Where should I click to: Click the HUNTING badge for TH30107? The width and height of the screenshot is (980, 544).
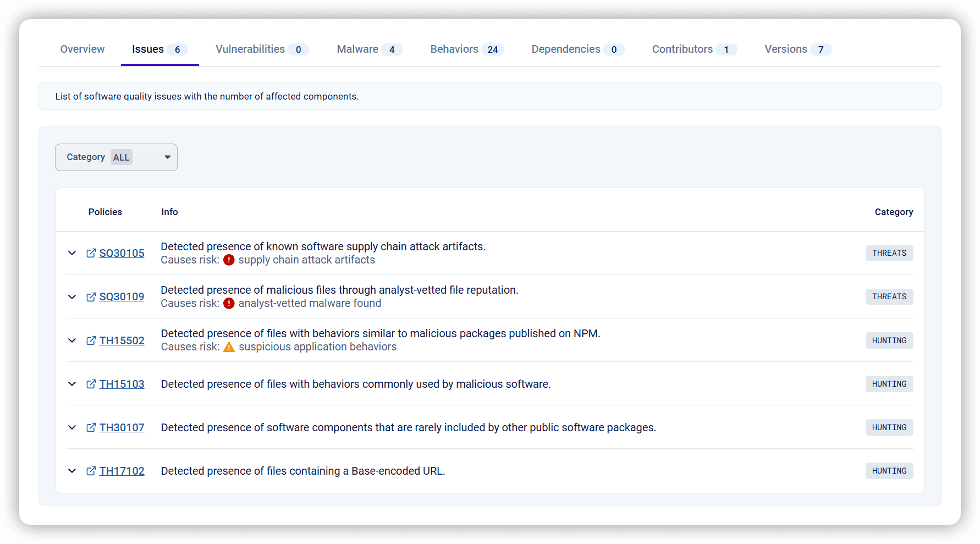click(889, 427)
